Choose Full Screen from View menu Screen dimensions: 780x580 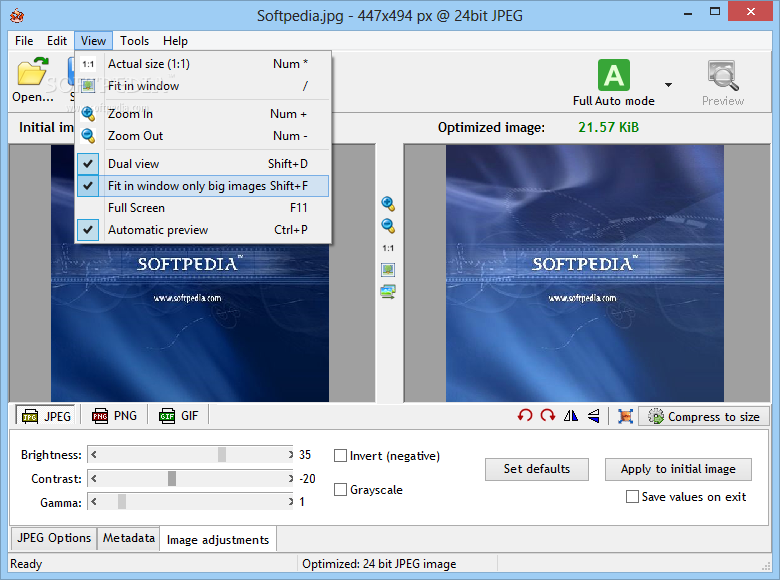[x=203, y=207]
